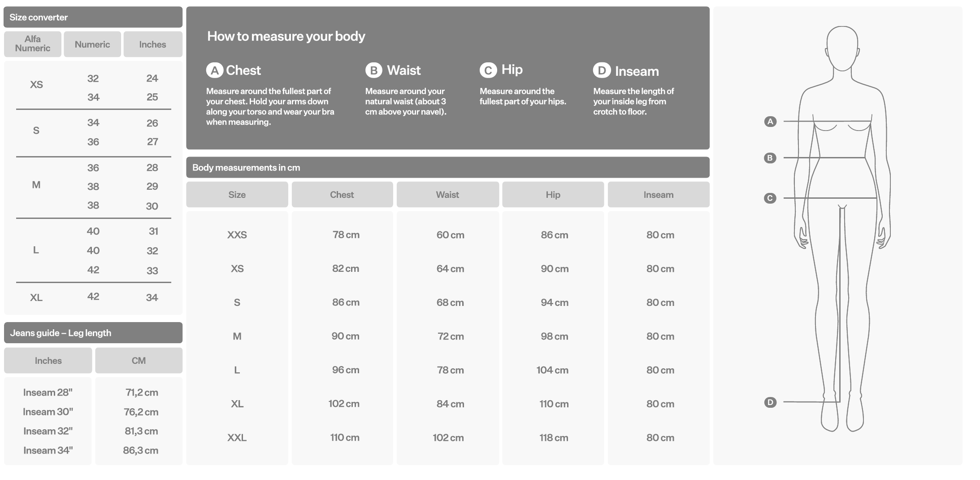Click the Hip column header in the measurements table
This screenshot has width=980, height=480.
click(553, 195)
